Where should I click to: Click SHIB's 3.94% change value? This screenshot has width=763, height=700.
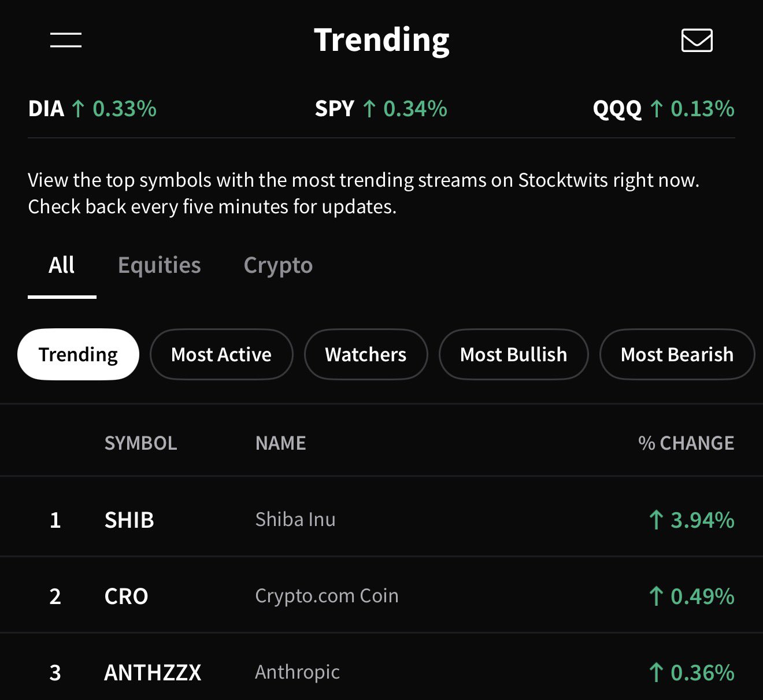pyautogui.click(x=691, y=520)
